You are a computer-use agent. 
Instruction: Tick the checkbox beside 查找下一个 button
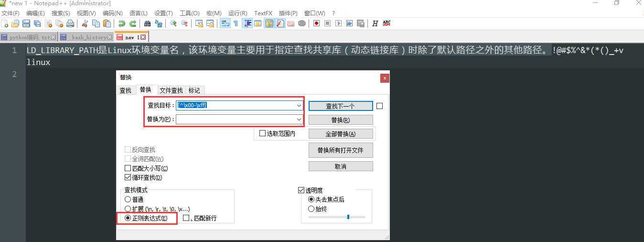click(x=379, y=106)
